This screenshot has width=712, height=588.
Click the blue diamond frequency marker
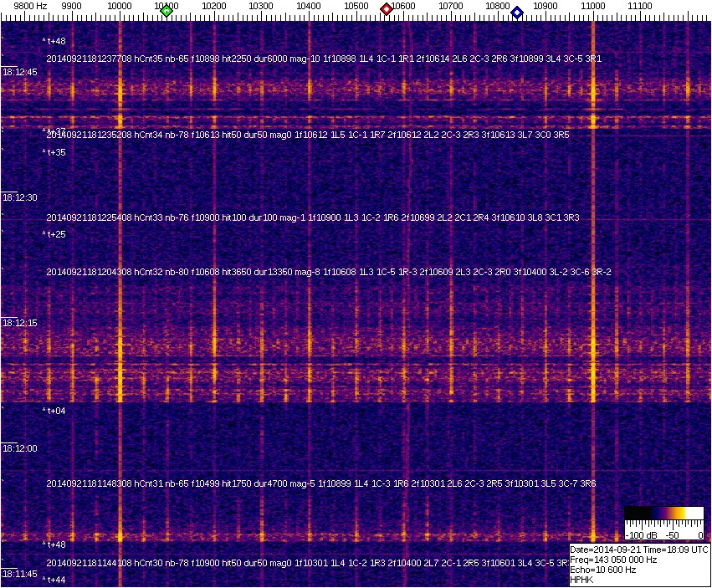(517, 13)
